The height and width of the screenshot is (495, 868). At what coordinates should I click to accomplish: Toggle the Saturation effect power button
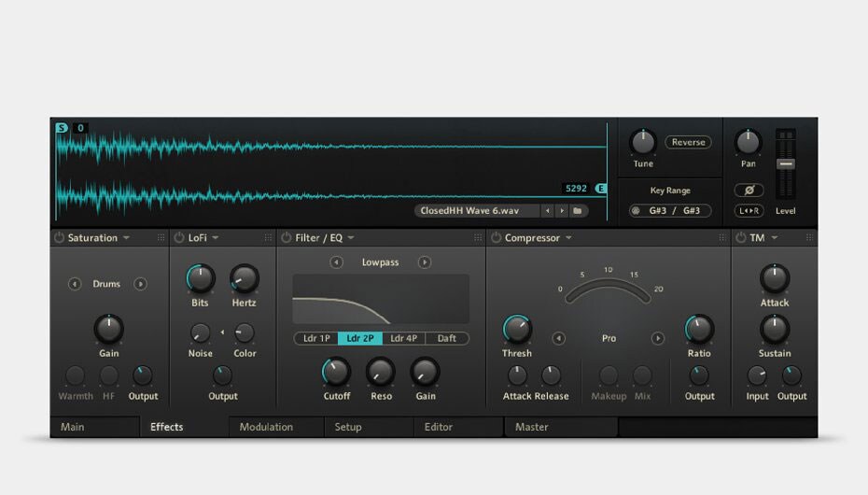60,238
